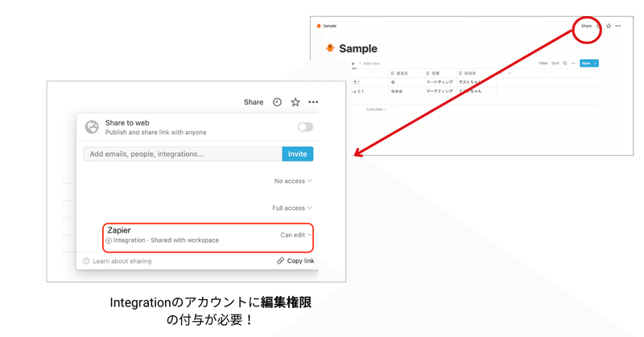Click Share in the zoomed popup header
Screen dimensions: 644x337
254,102
